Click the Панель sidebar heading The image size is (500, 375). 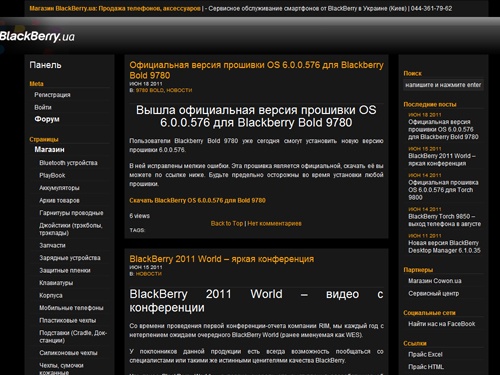click(x=45, y=65)
